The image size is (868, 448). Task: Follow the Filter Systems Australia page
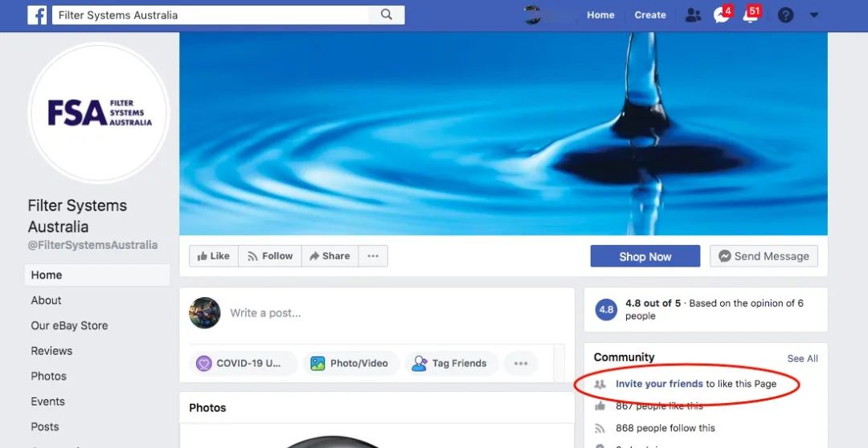pyautogui.click(x=270, y=256)
